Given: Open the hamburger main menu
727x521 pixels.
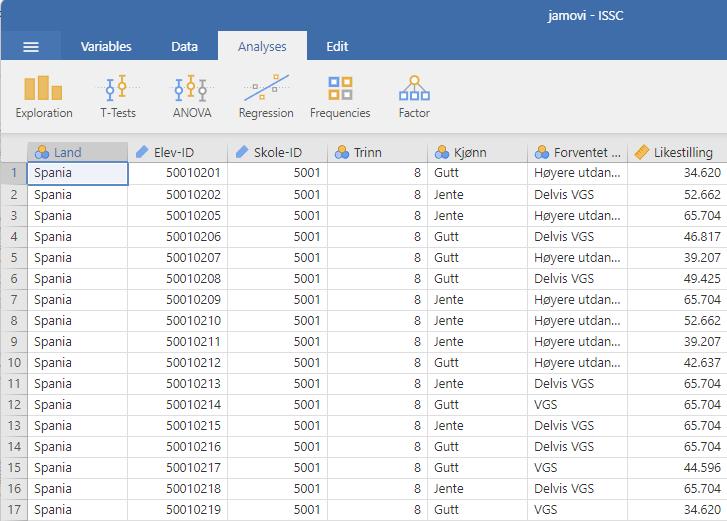Looking at the screenshot, I should pyautogui.click(x=31, y=47).
